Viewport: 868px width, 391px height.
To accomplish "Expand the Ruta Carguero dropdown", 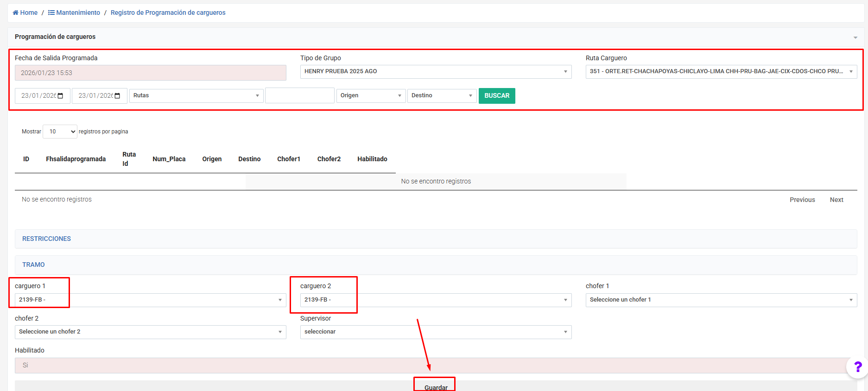I will [721, 72].
